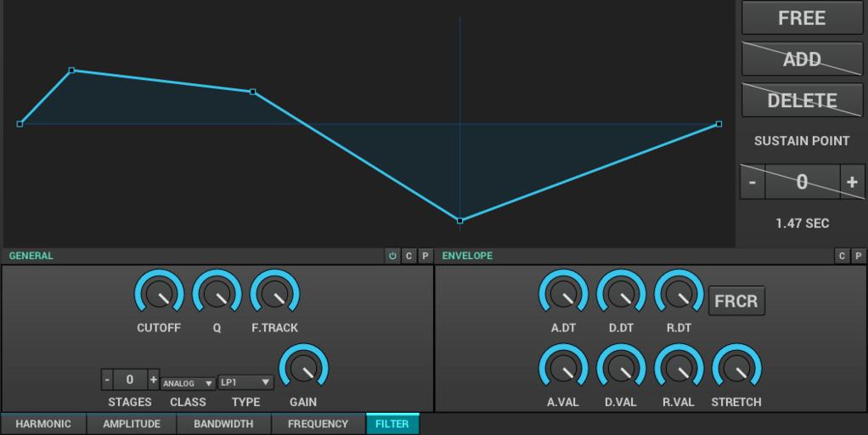Toggle the FRCR button
Image resolution: width=868 pixels, height=435 pixels.
coord(736,301)
